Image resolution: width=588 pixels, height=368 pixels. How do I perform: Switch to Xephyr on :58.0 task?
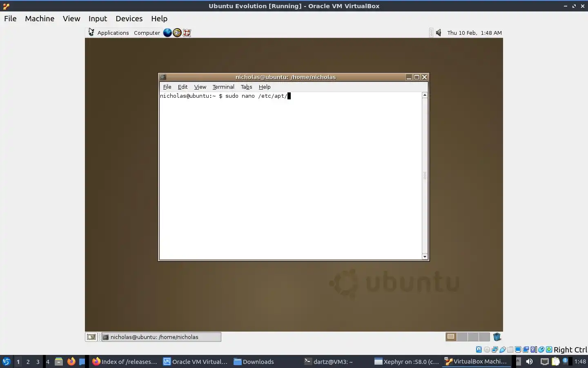point(407,361)
